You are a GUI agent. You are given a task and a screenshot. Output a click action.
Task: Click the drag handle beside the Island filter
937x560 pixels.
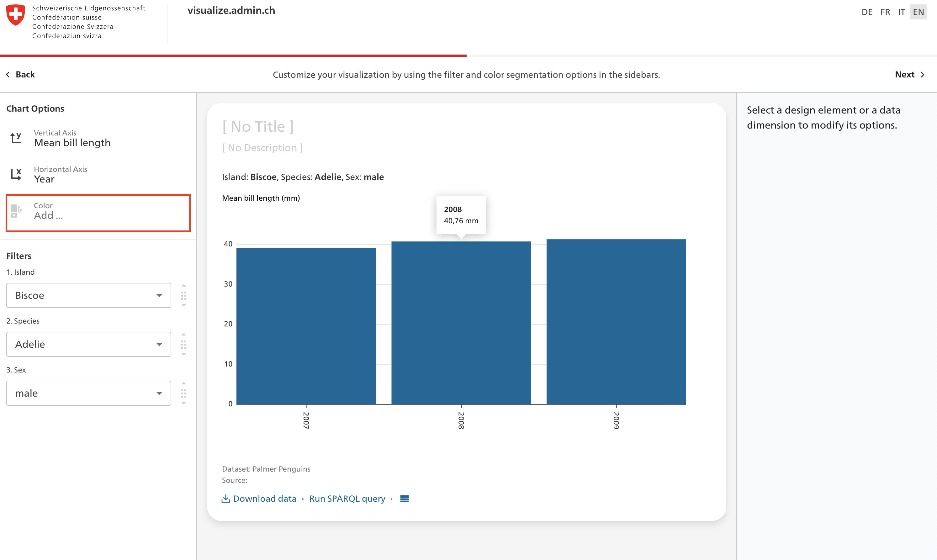tap(184, 295)
